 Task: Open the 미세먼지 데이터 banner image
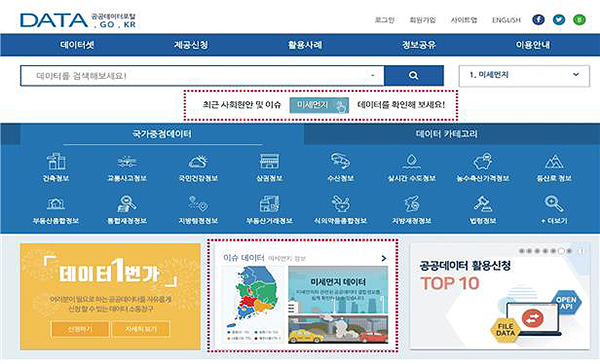(x=338, y=305)
